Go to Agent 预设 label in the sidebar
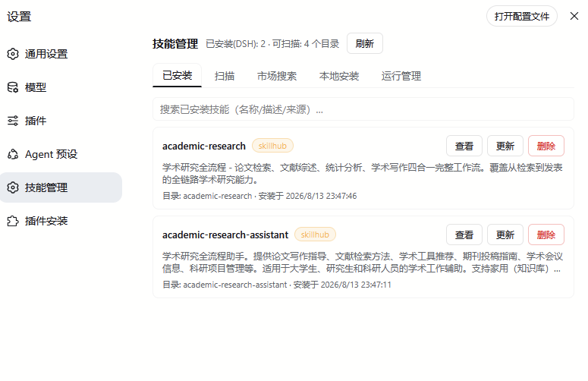 click(x=51, y=154)
